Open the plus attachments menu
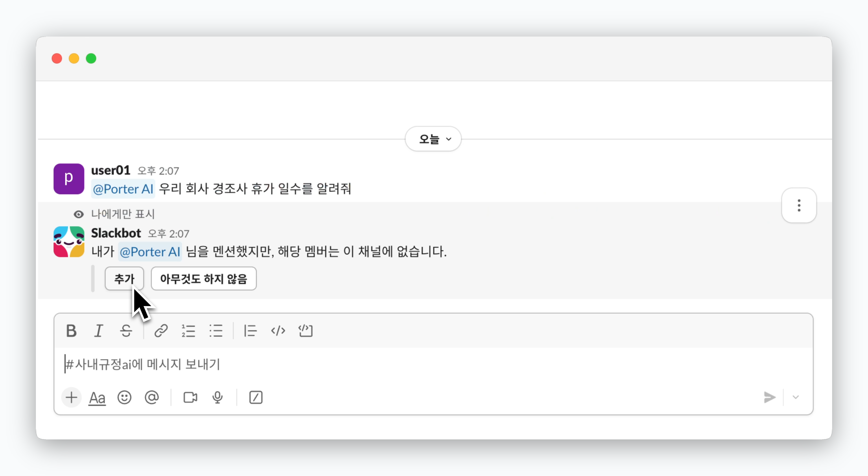This screenshot has width=868, height=476. tap(71, 398)
